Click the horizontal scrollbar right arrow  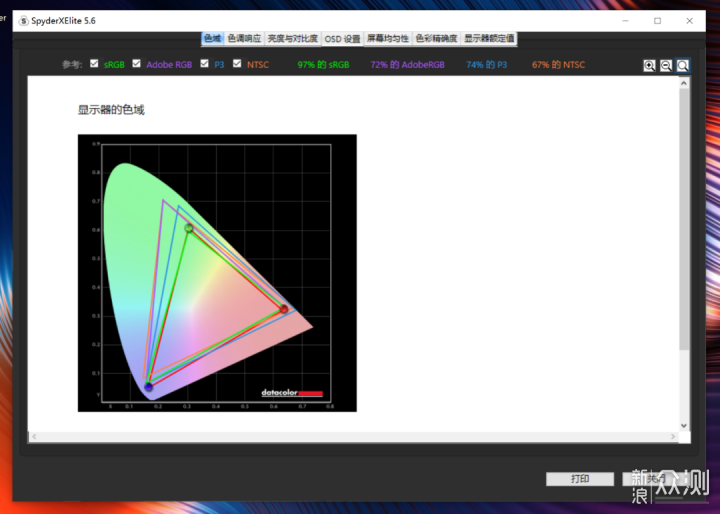pyautogui.click(x=673, y=436)
